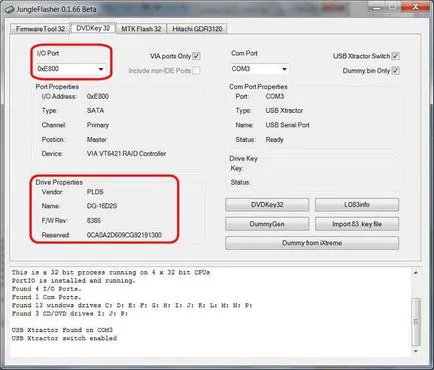
Task: Click the log panel scroll down arrow
Action: click(416, 351)
